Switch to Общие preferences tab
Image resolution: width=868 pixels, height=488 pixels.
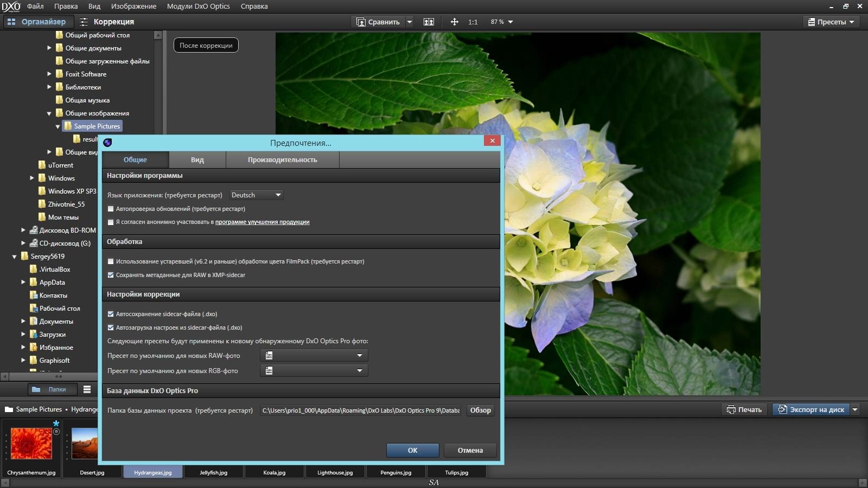pos(135,159)
